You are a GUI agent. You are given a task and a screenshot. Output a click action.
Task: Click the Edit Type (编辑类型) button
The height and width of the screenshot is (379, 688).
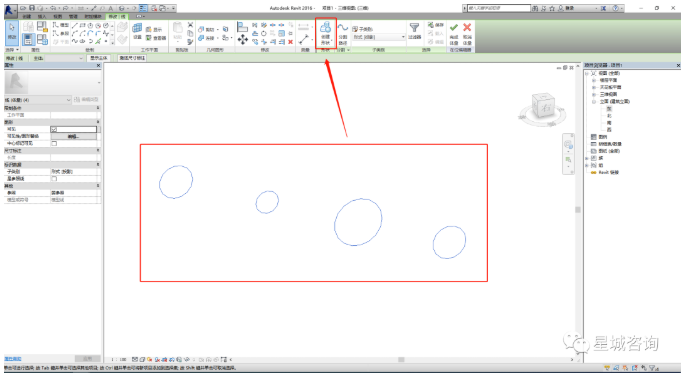point(86,100)
